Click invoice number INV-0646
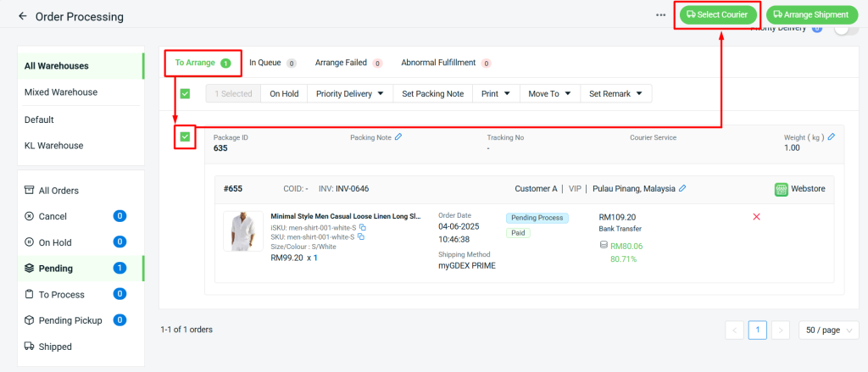The width and height of the screenshot is (868, 372). pyautogui.click(x=352, y=189)
